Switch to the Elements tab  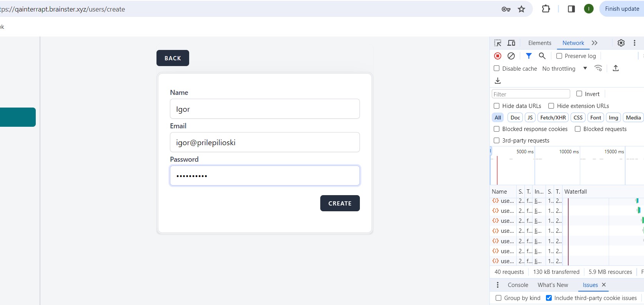click(x=539, y=43)
